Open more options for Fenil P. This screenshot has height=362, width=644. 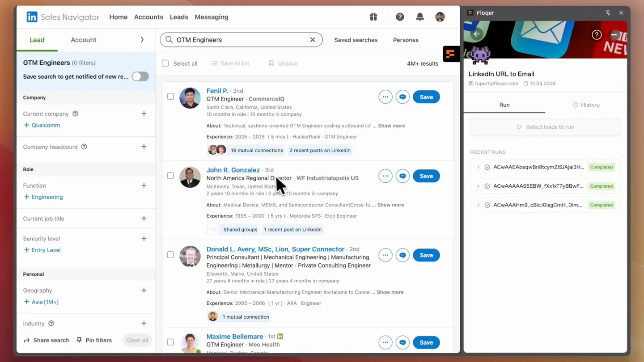pos(385,97)
